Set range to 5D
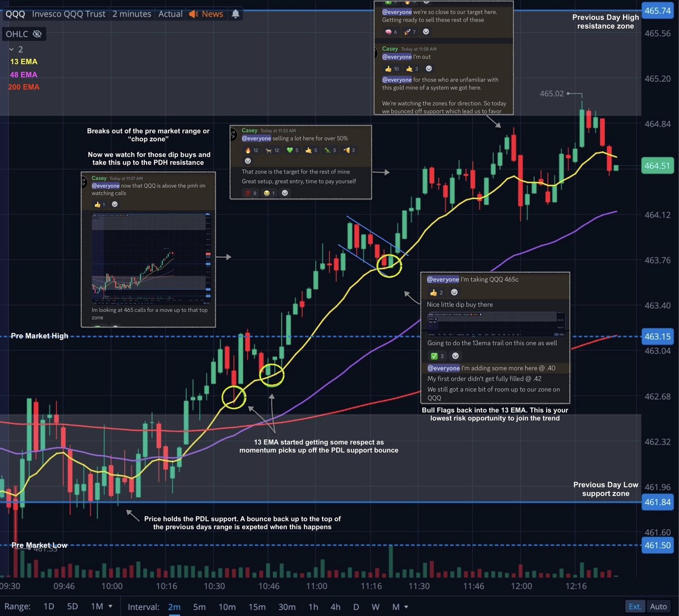This screenshot has height=616, width=679. click(x=72, y=606)
